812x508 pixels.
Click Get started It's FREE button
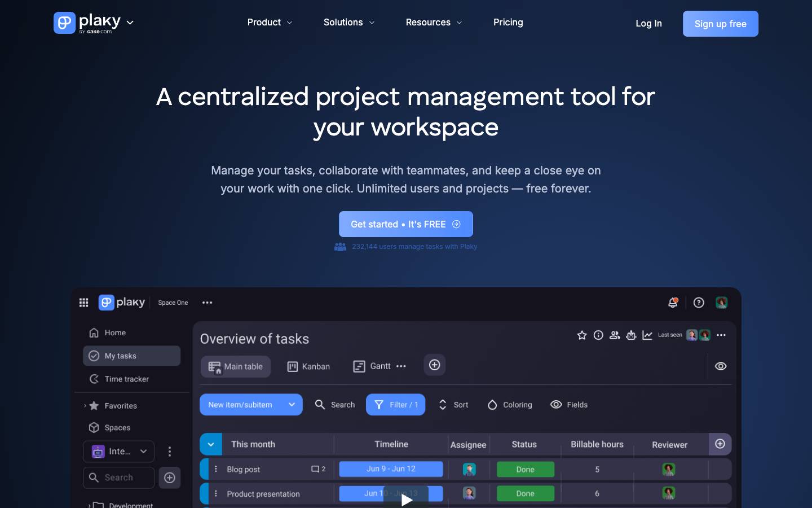(406, 224)
